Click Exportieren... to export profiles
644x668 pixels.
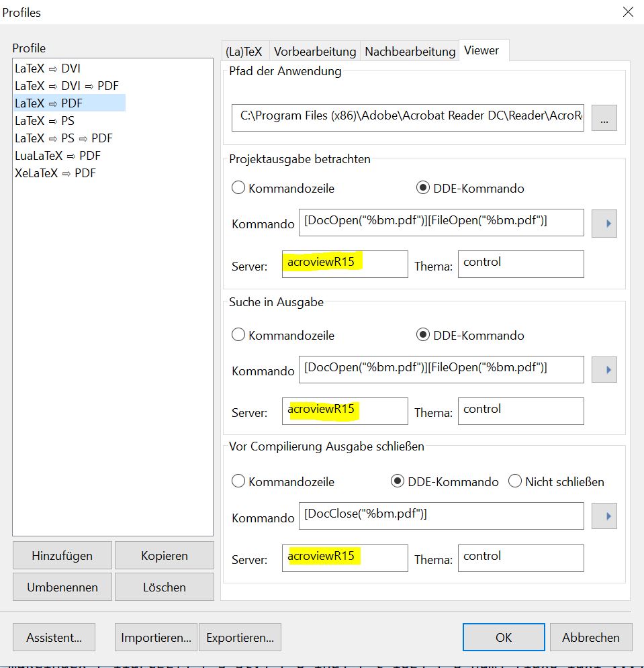pyautogui.click(x=240, y=637)
